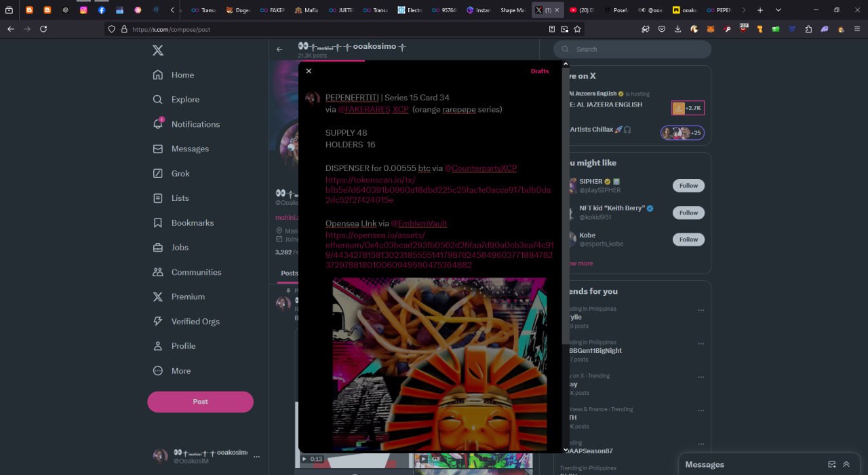Image resolution: width=868 pixels, height=475 pixels.
Task: Bookmark this page with the star icon
Action: (x=577, y=29)
